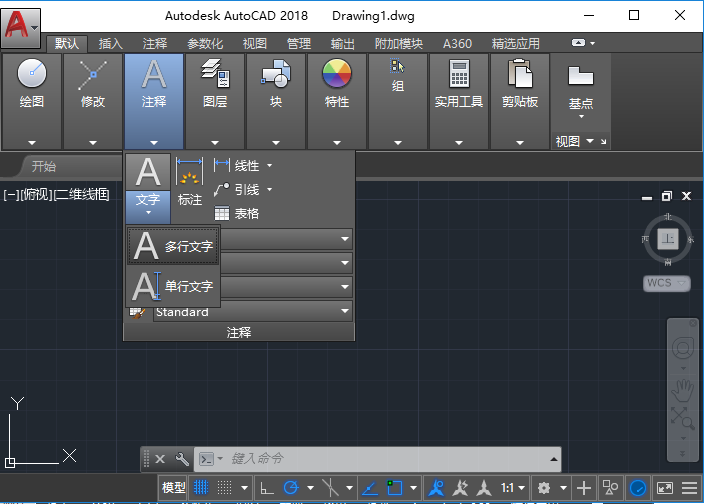This screenshot has height=504, width=704.
Task: Close the command line with the X icon
Action: (160, 459)
